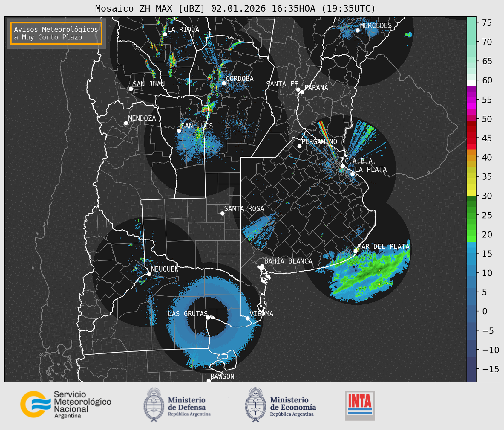Click the BAHÍA BLANCA label
The height and width of the screenshot is (430, 504).
click(x=288, y=261)
